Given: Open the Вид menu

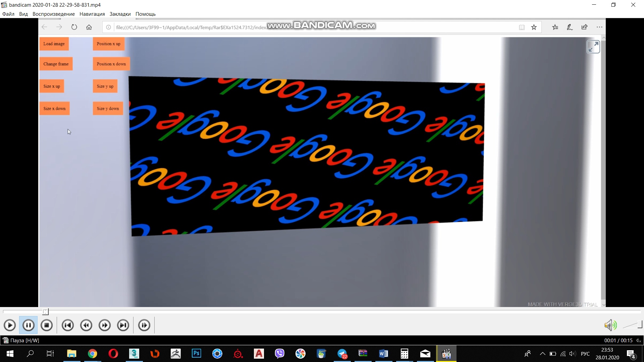Looking at the screenshot, I should (x=23, y=14).
